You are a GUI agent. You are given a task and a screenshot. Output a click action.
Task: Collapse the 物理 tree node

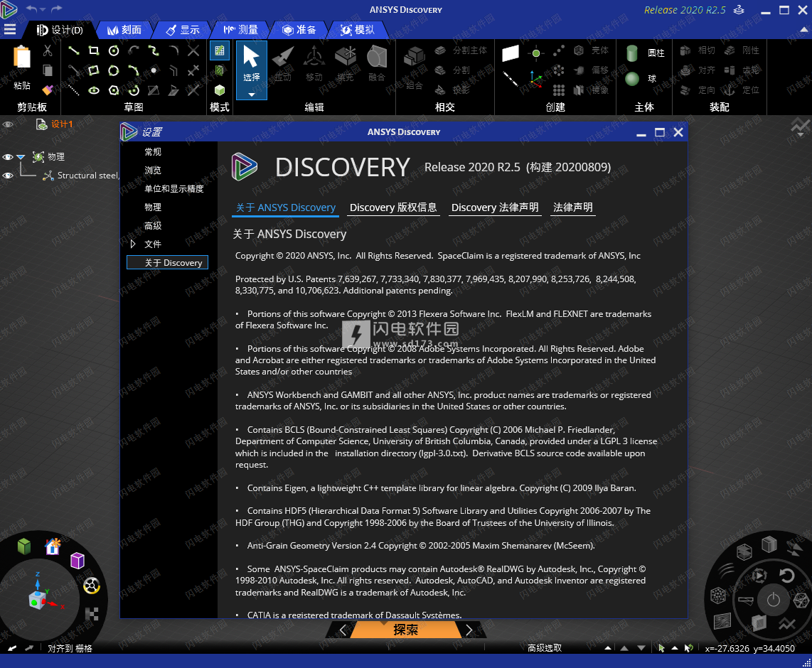tap(21, 157)
